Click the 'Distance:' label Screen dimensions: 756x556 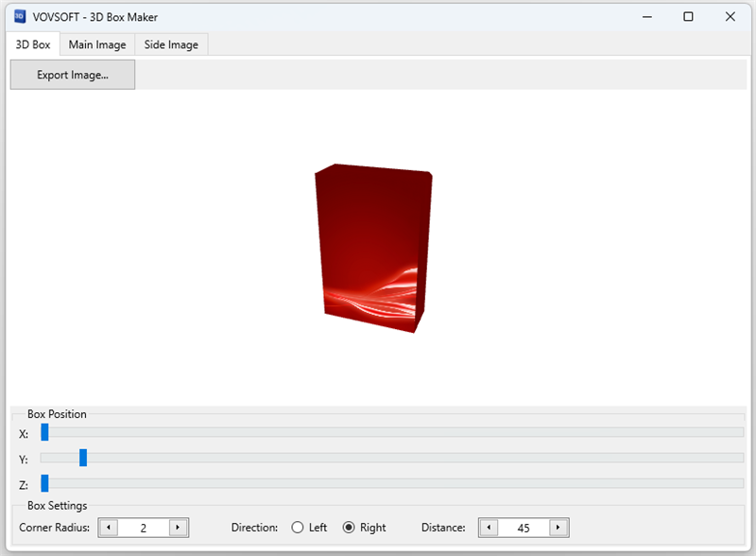443,528
